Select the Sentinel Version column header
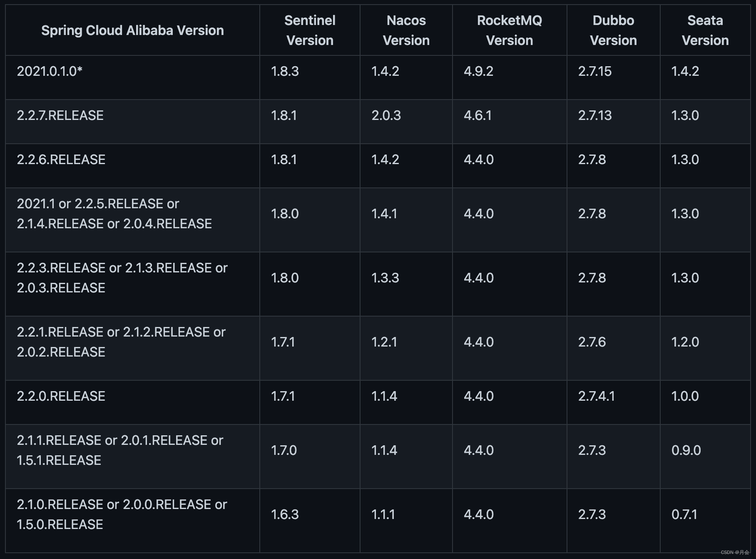This screenshot has width=756, height=559. [310, 30]
